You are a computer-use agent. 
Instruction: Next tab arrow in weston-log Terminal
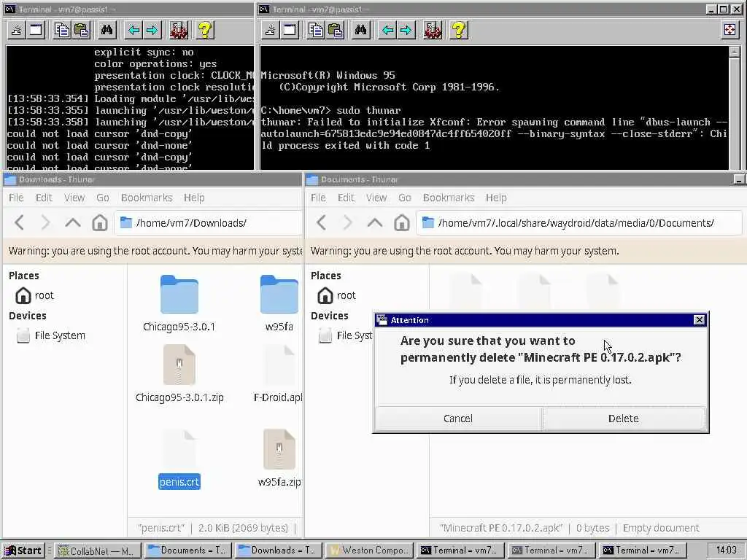pos(152,30)
